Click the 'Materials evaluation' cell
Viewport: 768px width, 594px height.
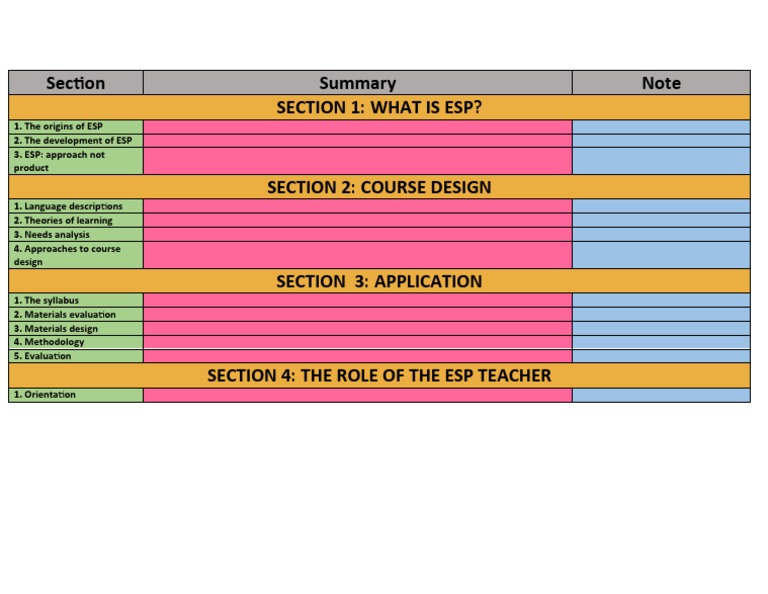click(76, 314)
